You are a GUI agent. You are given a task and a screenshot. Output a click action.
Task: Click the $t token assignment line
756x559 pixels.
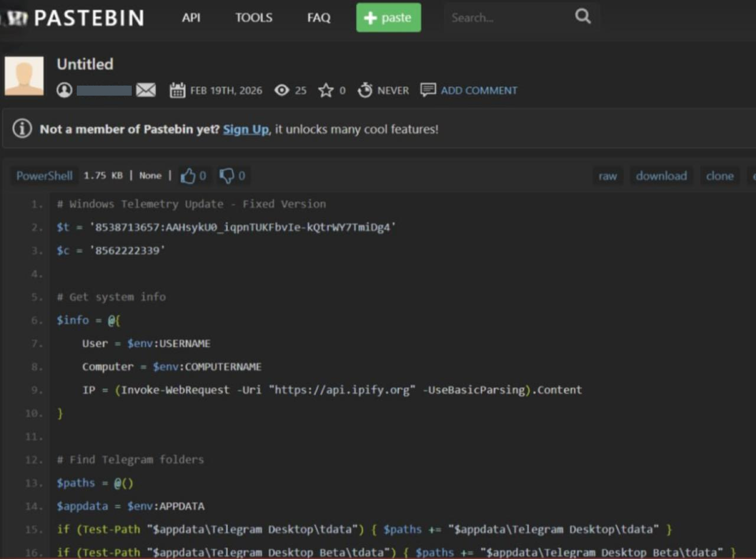[226, 227]
